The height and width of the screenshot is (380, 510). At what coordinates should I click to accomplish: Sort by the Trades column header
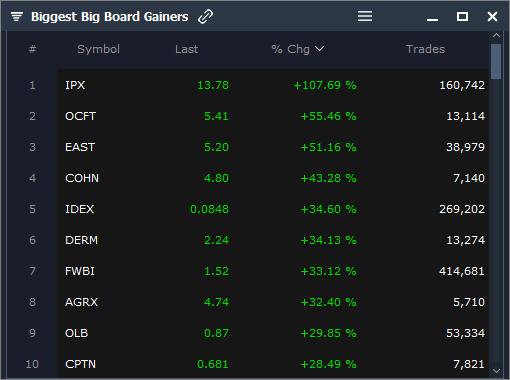coord(425,49)
